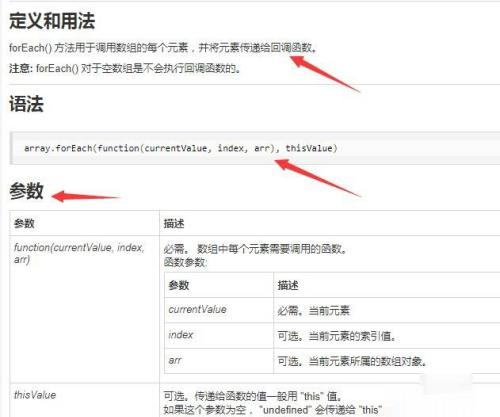
Task: Click the array.forEach syntax code block
Action: click(x=255, y=148)
